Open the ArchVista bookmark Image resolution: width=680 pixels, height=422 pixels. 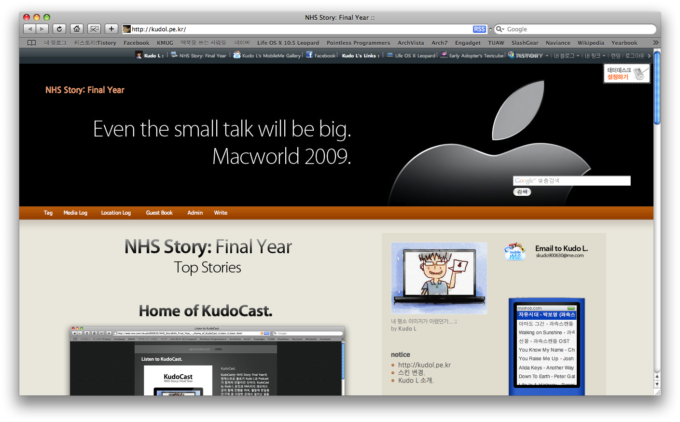pos(411,43)
